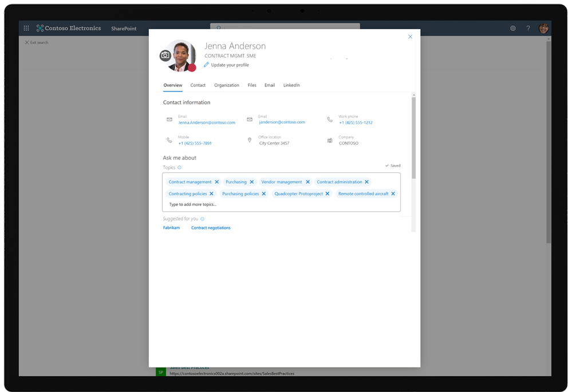Image resolution: width=572 pixels, height=392 pixels.
Task: Click the office location pin icon
Action: point(250,140)
